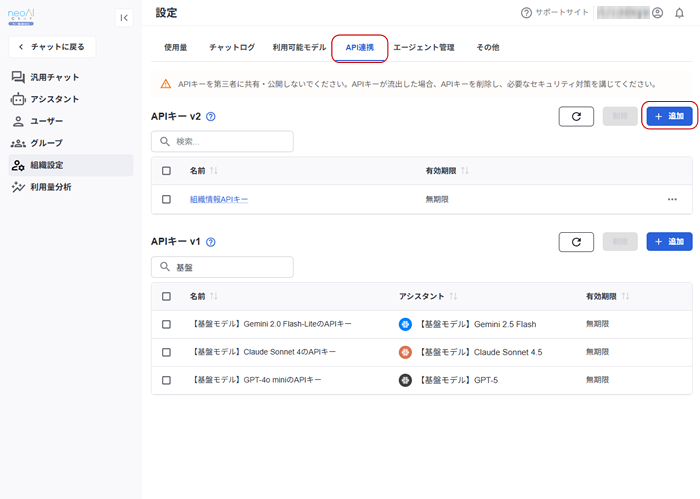
Task: Click search magnifier icon in v2 search
Action: point(165,141)
